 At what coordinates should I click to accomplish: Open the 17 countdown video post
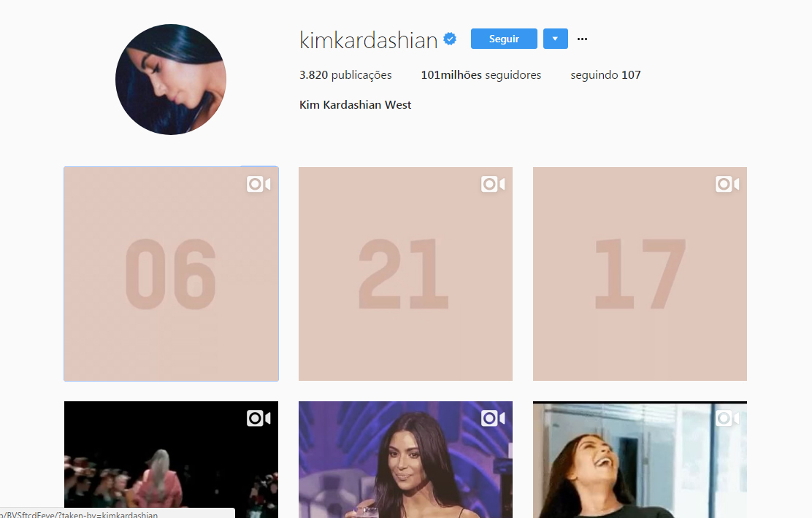coord(640,274)
